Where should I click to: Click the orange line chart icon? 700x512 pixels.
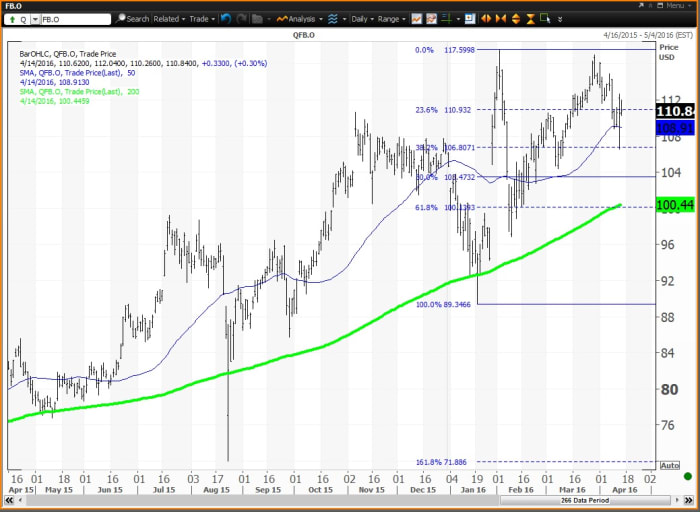pos(417,19)
